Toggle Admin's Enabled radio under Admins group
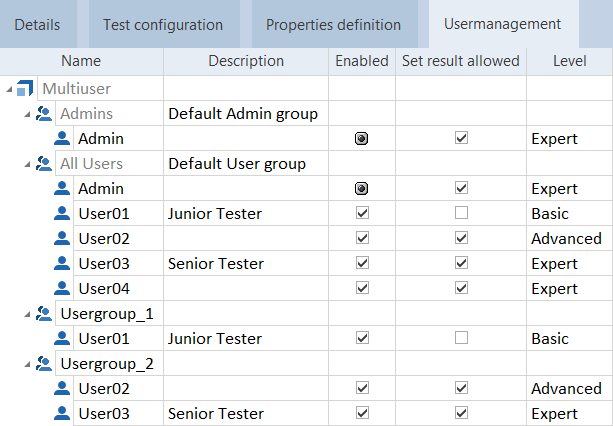Viewport: 613px width, 426px height. coord(362,139)
